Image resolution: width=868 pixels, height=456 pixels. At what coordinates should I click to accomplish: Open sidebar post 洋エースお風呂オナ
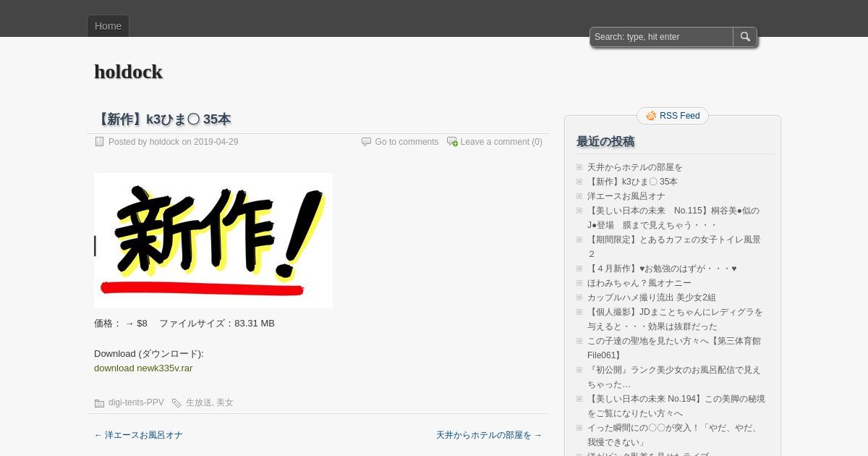[626, 196]
